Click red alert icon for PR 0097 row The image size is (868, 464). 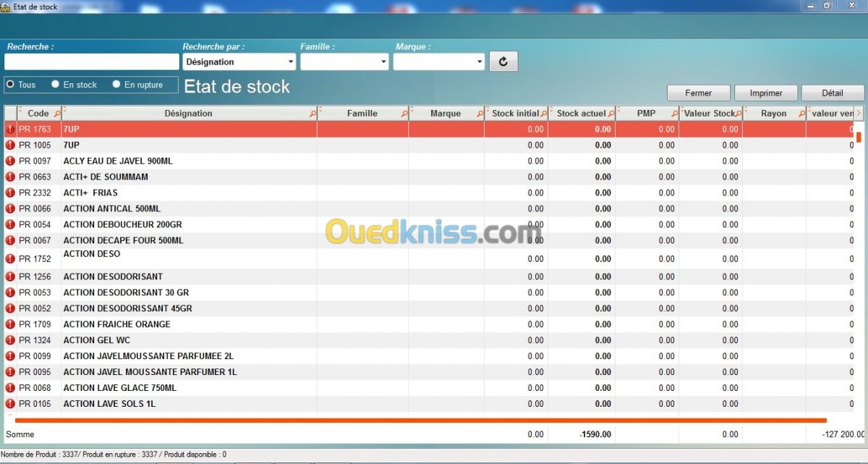(10, 161)
